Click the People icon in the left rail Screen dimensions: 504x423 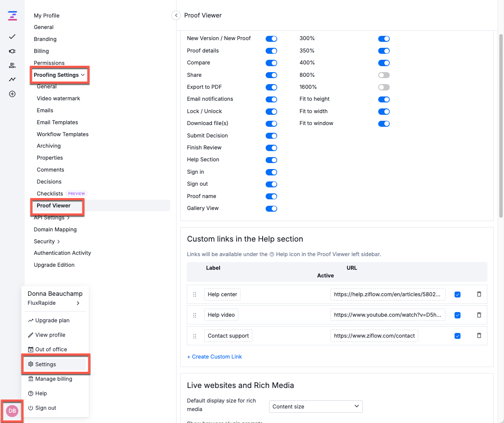click(12, 65)
